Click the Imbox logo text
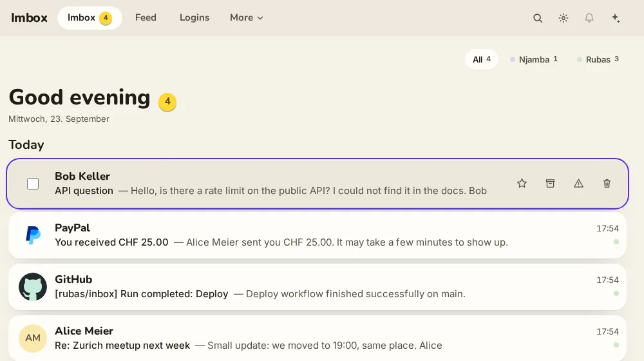Image resolution: width=644 pixels, height=361 pixels. (29, 17)
